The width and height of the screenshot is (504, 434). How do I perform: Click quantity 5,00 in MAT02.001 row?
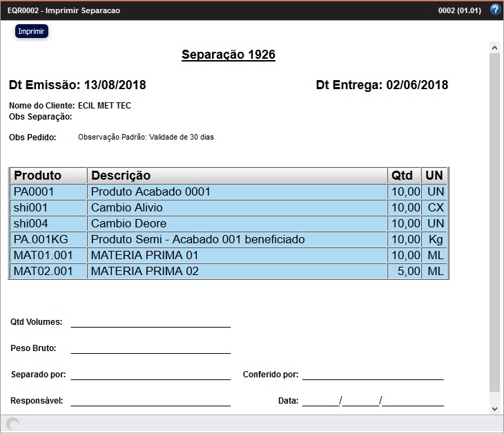pyautogui.click(x=409, y=271)
